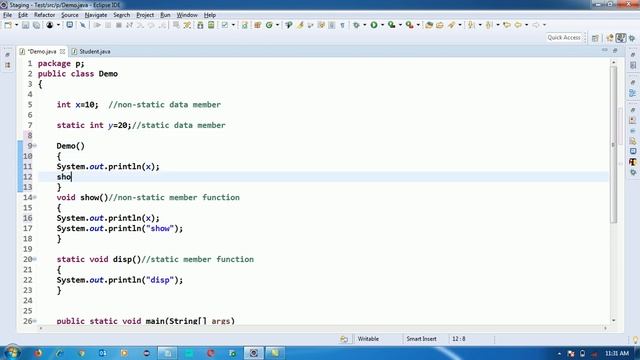Screen dimensions: 640x360
Task: Click the Open Task icon beside Open Type
Action: [440, 25]
